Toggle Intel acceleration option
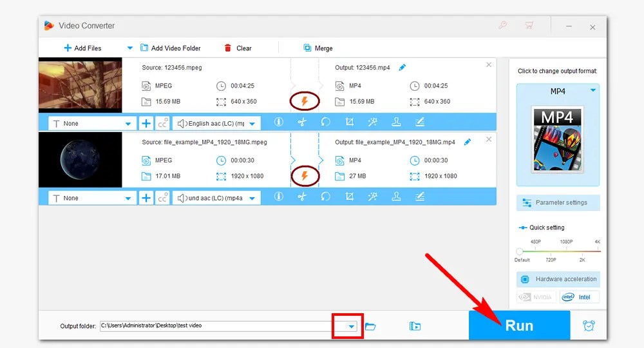This screenshot has height=348, width=644. (x=579, y=297)
